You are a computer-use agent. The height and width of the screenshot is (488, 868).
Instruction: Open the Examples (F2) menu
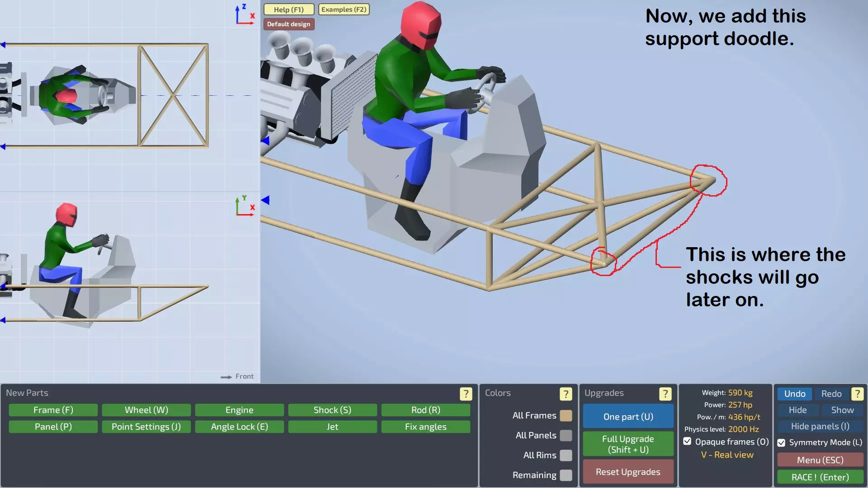coord(344,9)
